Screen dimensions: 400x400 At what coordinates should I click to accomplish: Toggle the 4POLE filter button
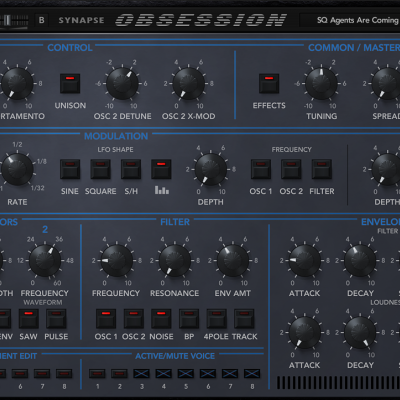pos(217,319)
